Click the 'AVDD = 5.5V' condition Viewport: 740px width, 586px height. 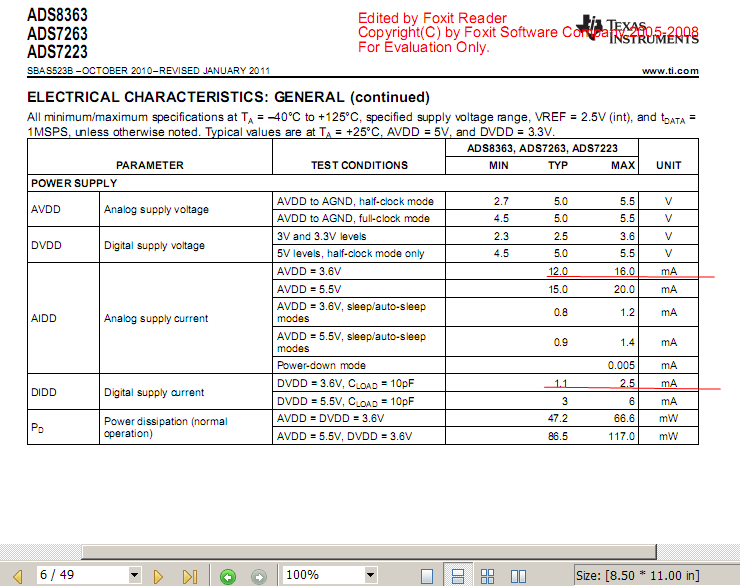coord(309,289)
